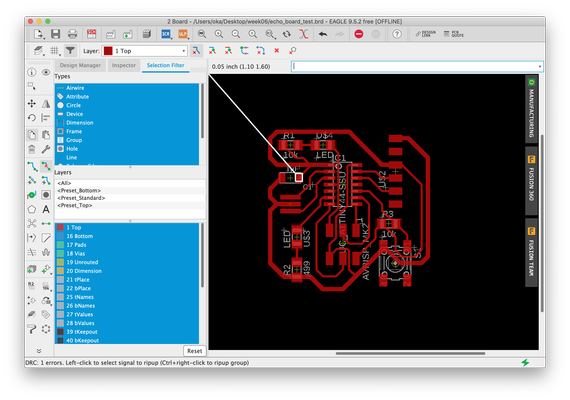Toggle layer 1 Top in list
This screenshot has height=400, width=570.
click(x=127, y=227)
